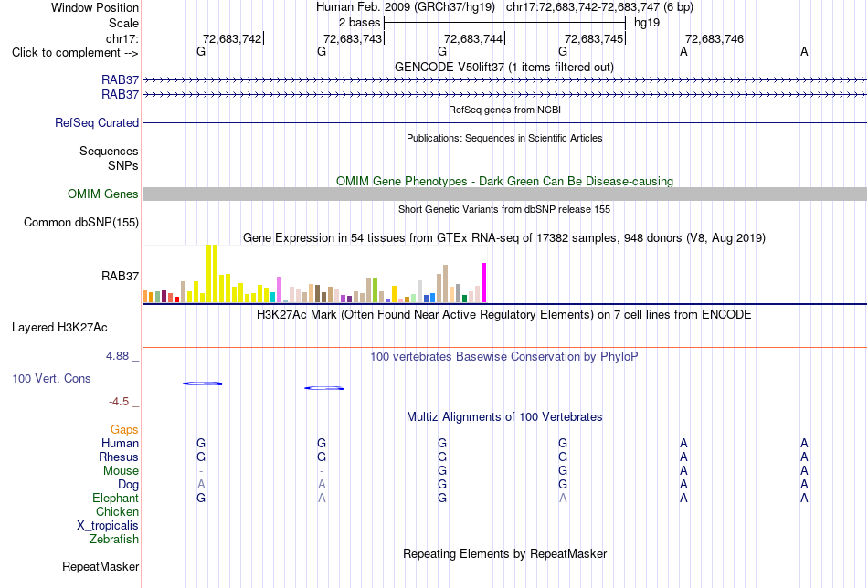Select the Human species row label

[120, 443]
